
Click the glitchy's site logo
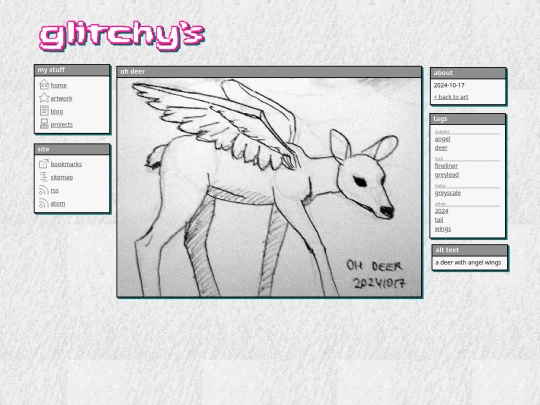coord(122,36)
